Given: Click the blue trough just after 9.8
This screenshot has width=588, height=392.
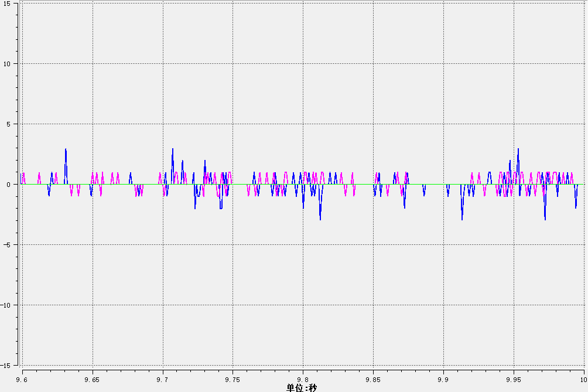Looking at the screenshot, I should coord(320,218).
